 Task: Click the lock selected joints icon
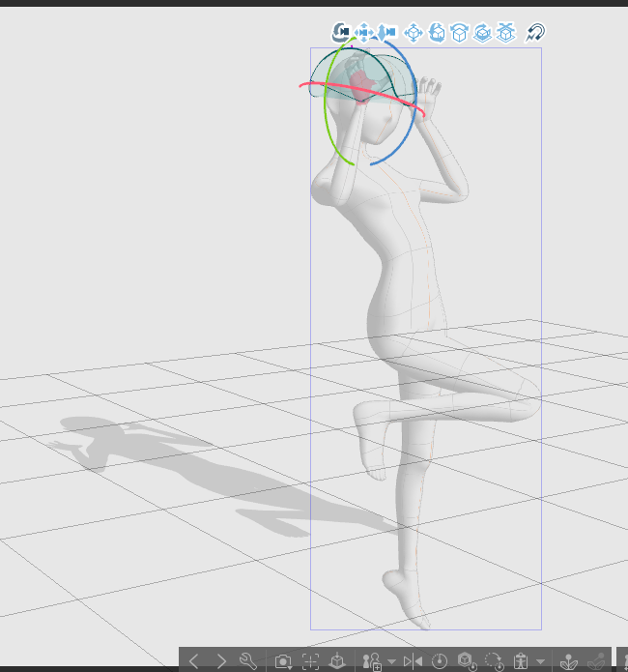569,662
